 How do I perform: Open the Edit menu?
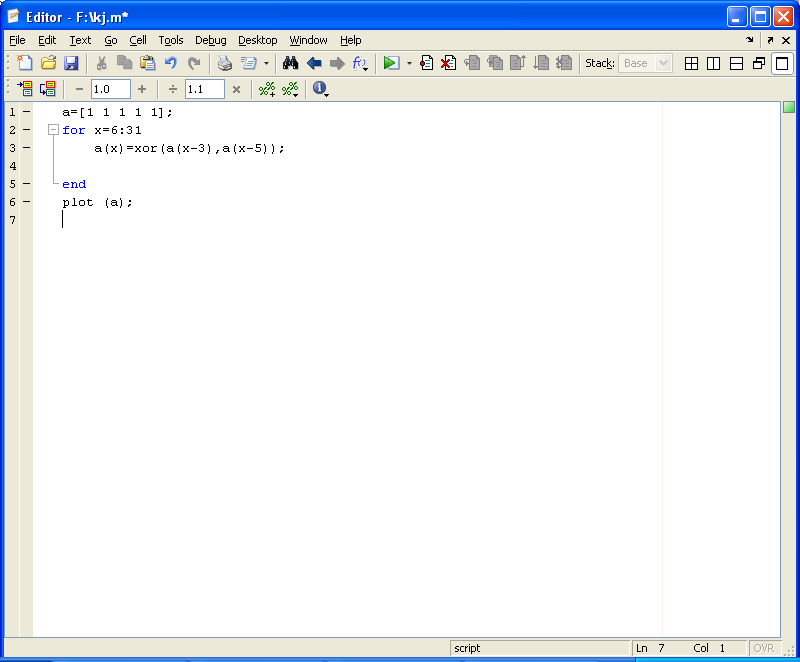point(47,40)
